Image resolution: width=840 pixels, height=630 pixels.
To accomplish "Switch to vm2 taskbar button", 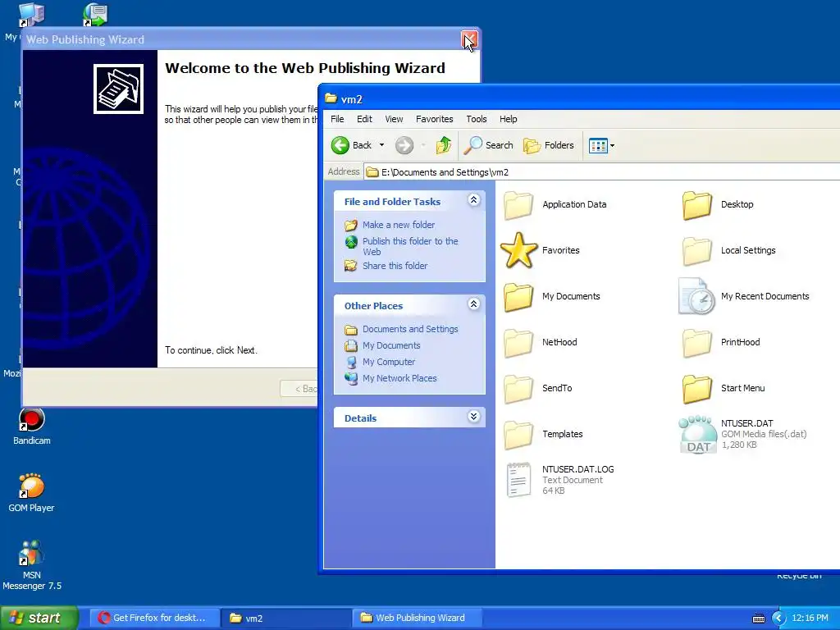I will (x=286, y=618).
